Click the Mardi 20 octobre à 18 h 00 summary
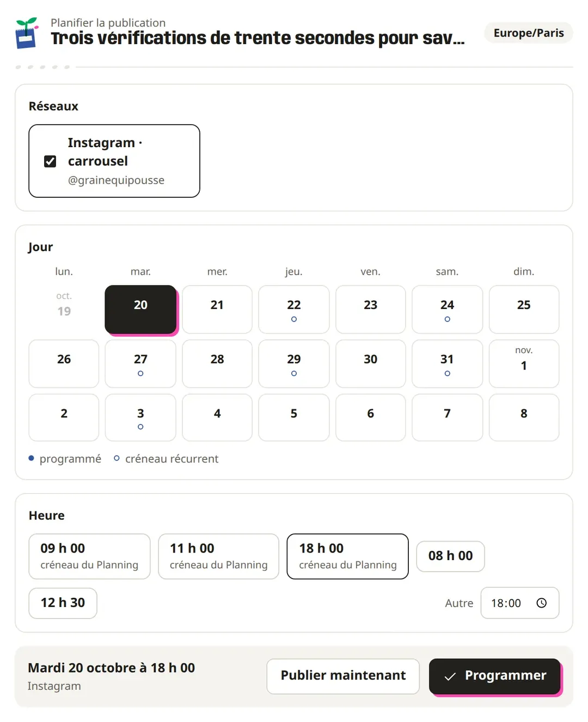This screenshot has width=588, height=722. [x=111, y=668]
